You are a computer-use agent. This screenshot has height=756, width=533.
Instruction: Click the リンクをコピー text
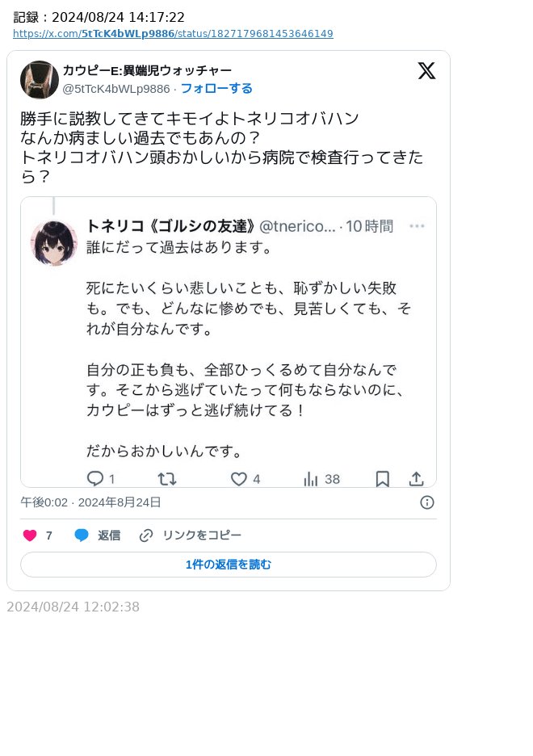(202, 535)
